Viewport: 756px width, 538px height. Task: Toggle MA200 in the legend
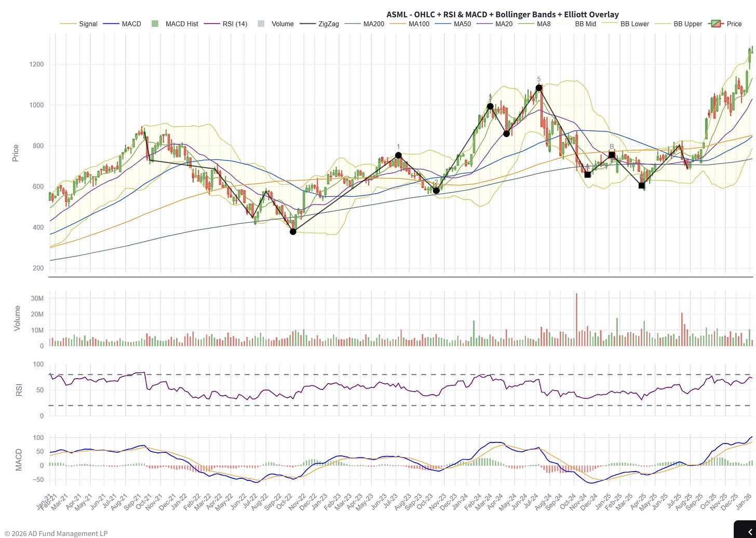point(364,24)
